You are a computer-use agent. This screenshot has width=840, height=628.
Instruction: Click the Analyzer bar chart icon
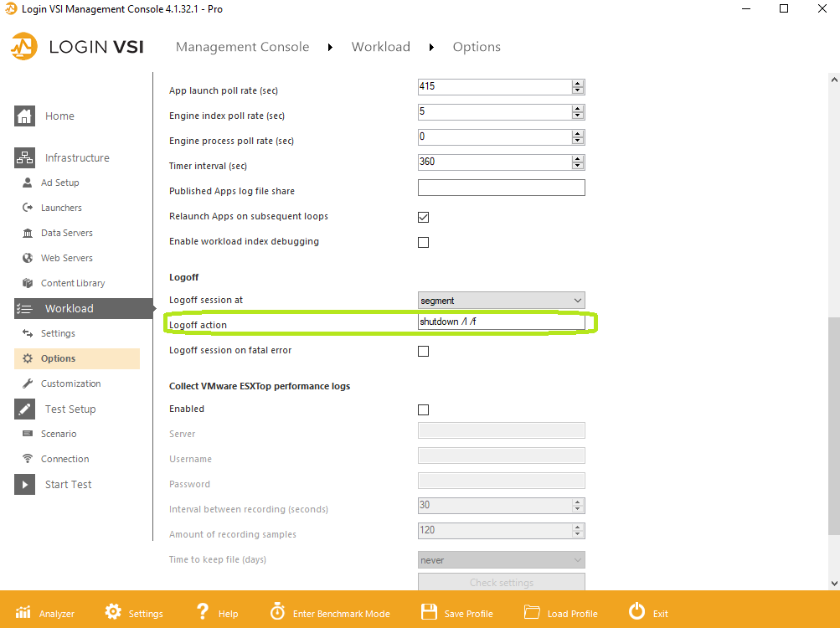23,611
